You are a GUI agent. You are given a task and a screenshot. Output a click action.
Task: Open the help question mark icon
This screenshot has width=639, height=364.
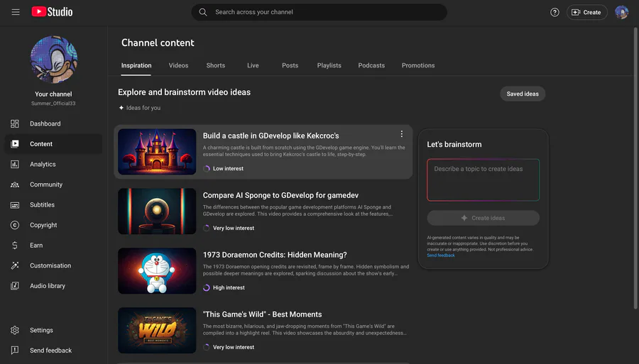(x=555, y=12)
